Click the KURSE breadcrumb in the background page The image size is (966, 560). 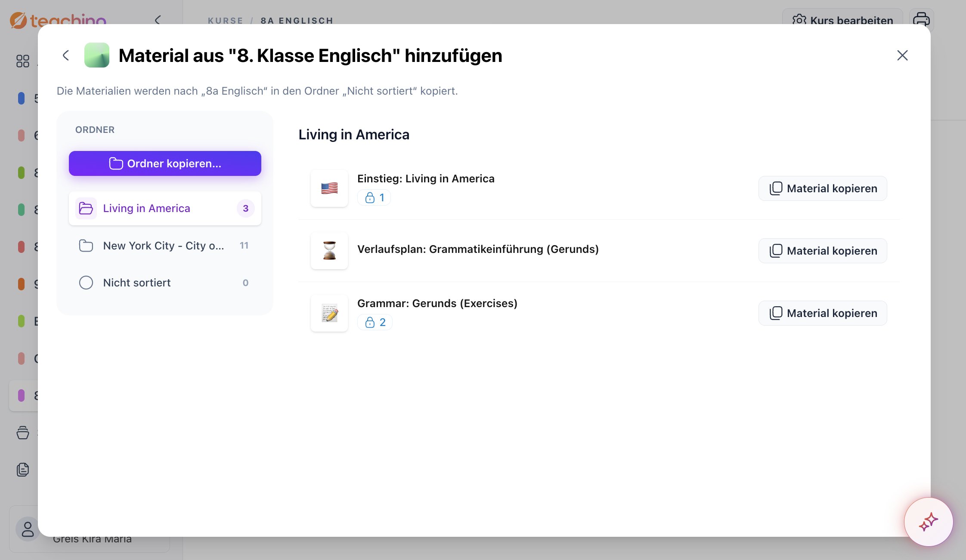(x=226, y=21)
